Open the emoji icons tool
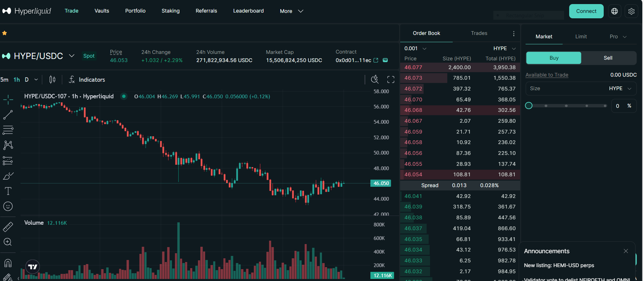This screenshot has width=644, height=281. [x=8, y=206]
